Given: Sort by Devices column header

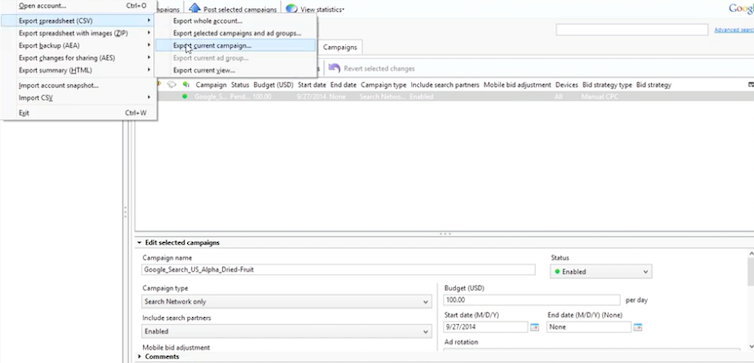Looking at the screenshot, I should (x=566, y=85).
